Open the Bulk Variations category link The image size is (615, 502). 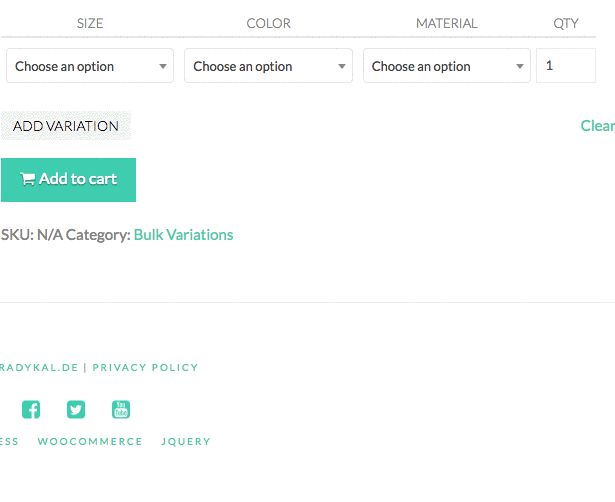click(183, 235)
